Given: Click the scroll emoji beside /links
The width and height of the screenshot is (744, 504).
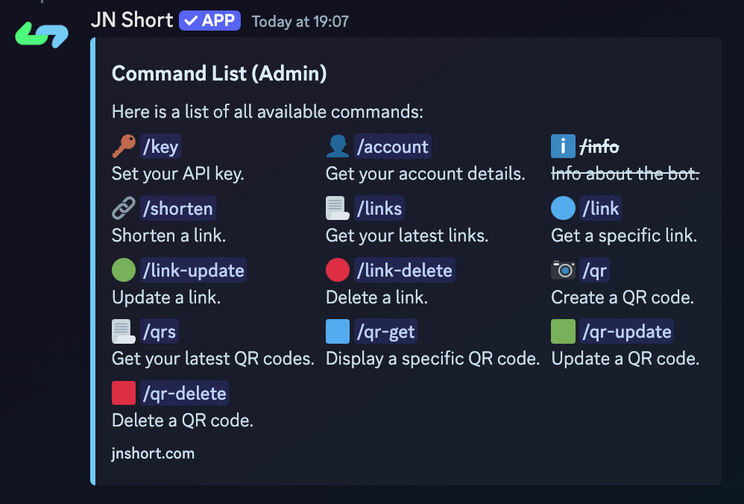Looking at the screenshot, I should click(x=338, y=209).
